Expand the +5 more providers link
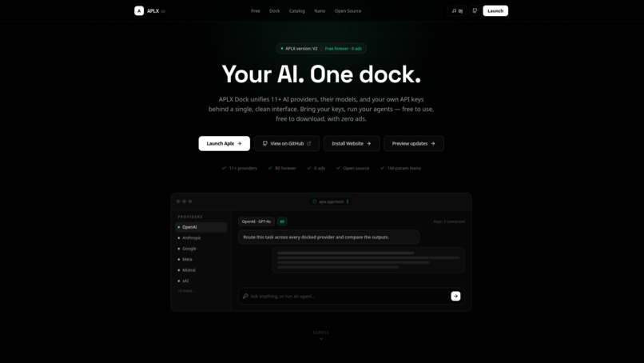This screenshot has height=363, width=644. [x=186, y=291]
